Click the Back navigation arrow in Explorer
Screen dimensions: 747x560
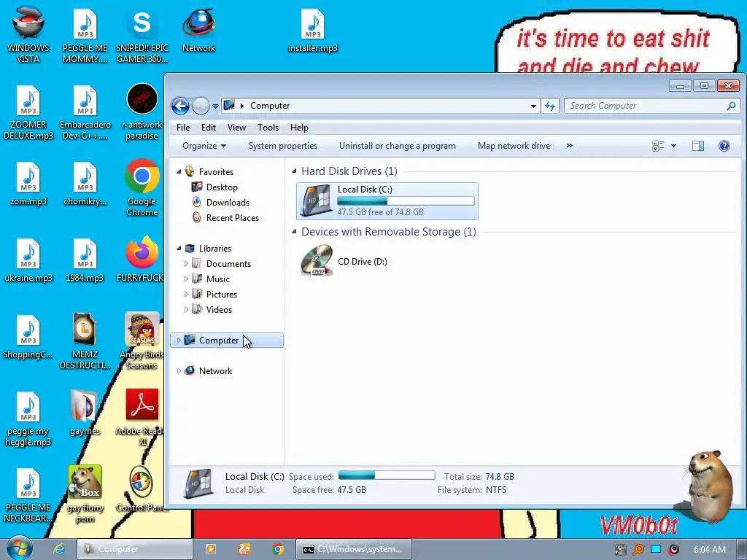click(181, 106)
